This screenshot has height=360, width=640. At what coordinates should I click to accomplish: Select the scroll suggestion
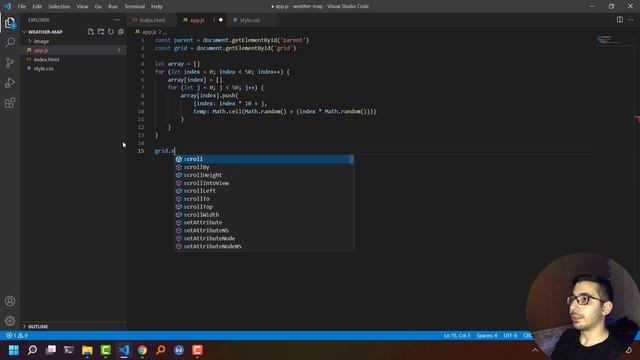click(264, 159)
